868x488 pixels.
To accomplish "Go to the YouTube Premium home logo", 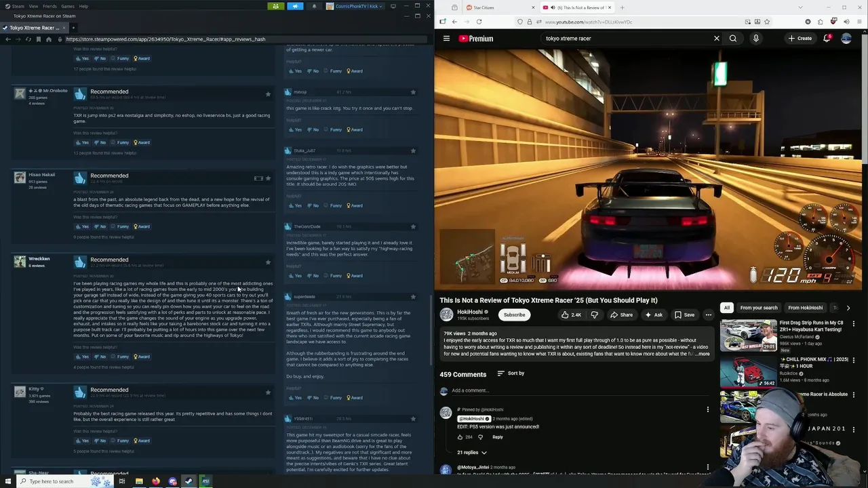I will click(476, 39).
